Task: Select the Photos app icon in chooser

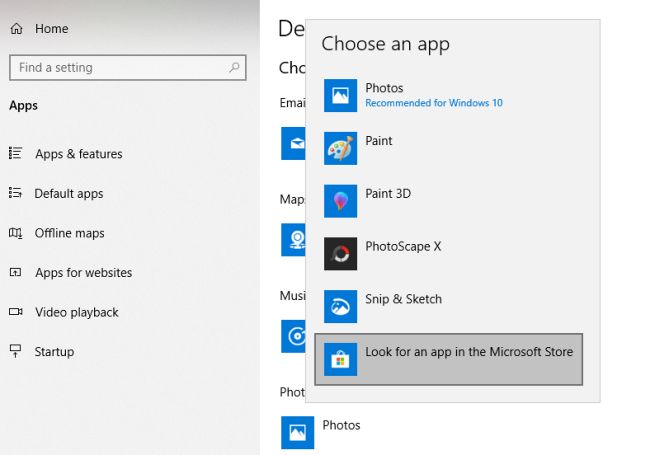Action: click(x=340, y=96)
